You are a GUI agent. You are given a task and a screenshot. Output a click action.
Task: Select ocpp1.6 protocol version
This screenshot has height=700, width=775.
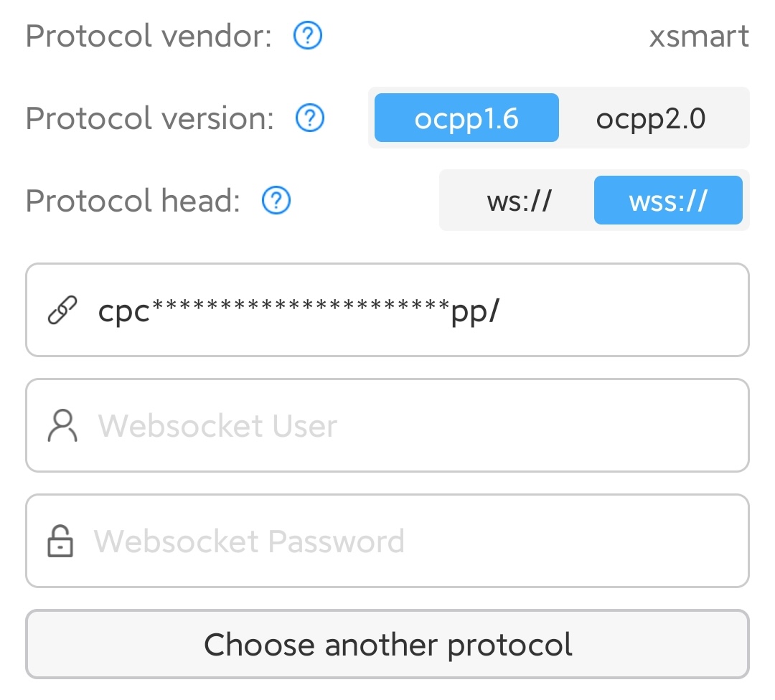click(466, 118)
